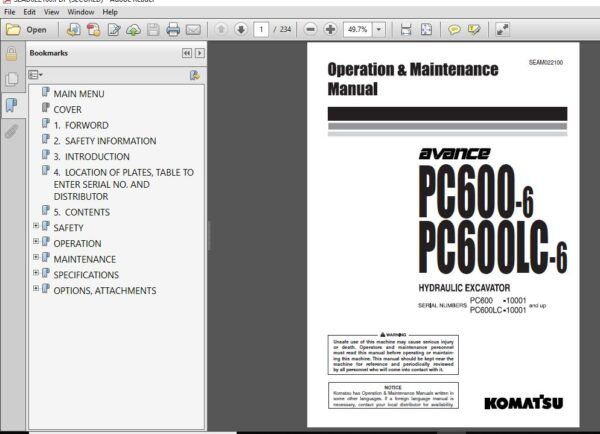Click the new bookmark icon

tap(194, 75)
